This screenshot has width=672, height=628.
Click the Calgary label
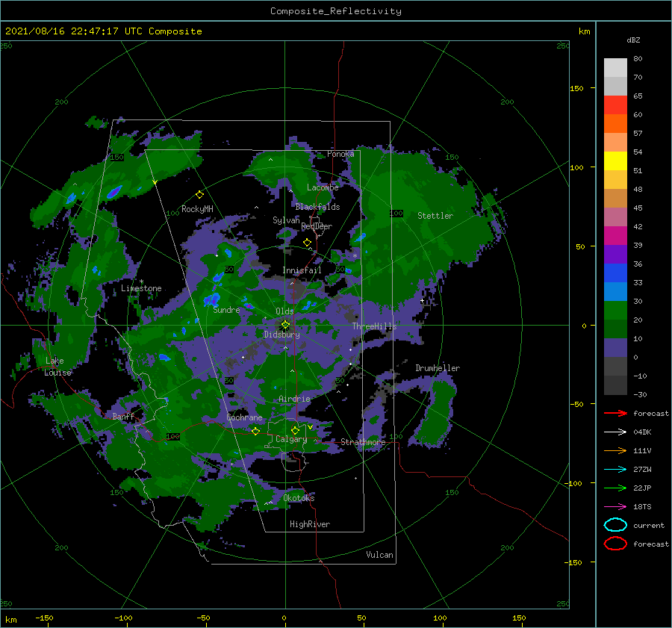point(291,439)
